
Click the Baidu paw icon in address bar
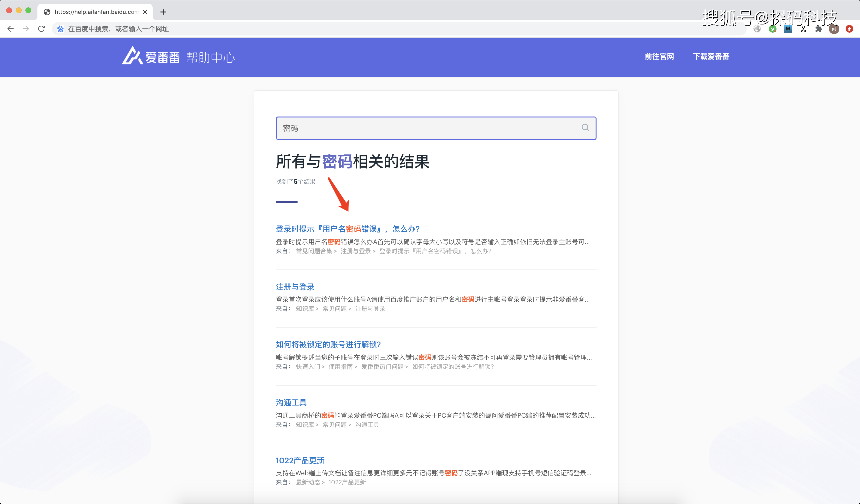[60, 29]
